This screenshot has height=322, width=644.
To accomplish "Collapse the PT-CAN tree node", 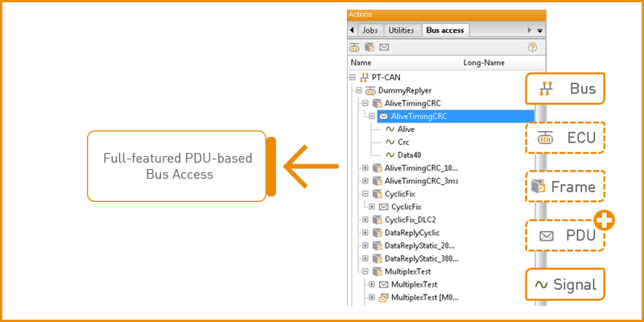I will coord(353,78).
